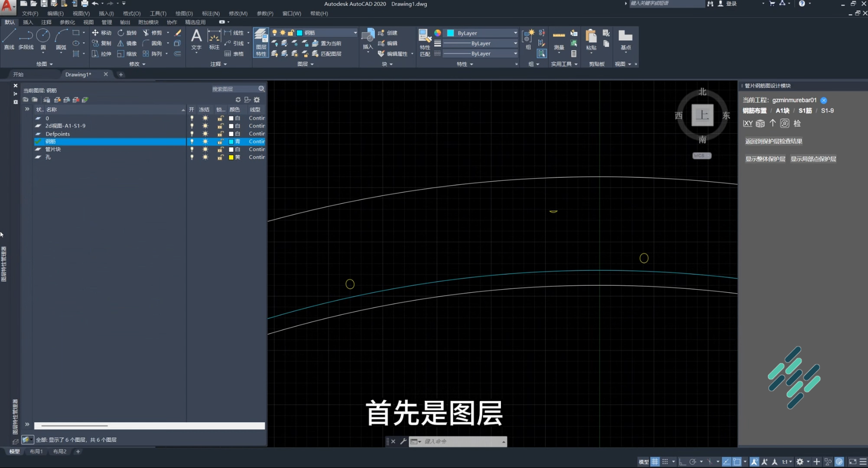Click the refresh icon in layer panel
Viewport: 868px width, 468px height.
[238, 100]
